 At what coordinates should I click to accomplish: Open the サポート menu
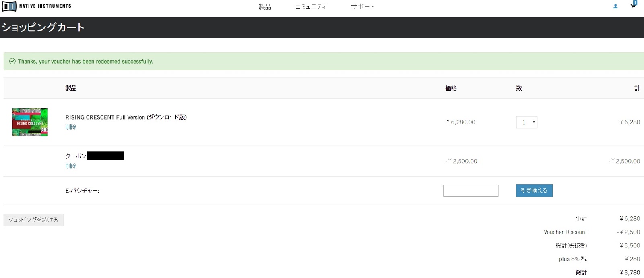point(362,7)
